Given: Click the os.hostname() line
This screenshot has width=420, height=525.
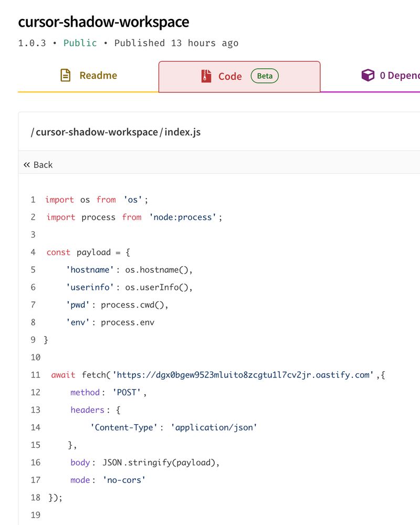Looking at the screenshot, I should click(129, 270).
